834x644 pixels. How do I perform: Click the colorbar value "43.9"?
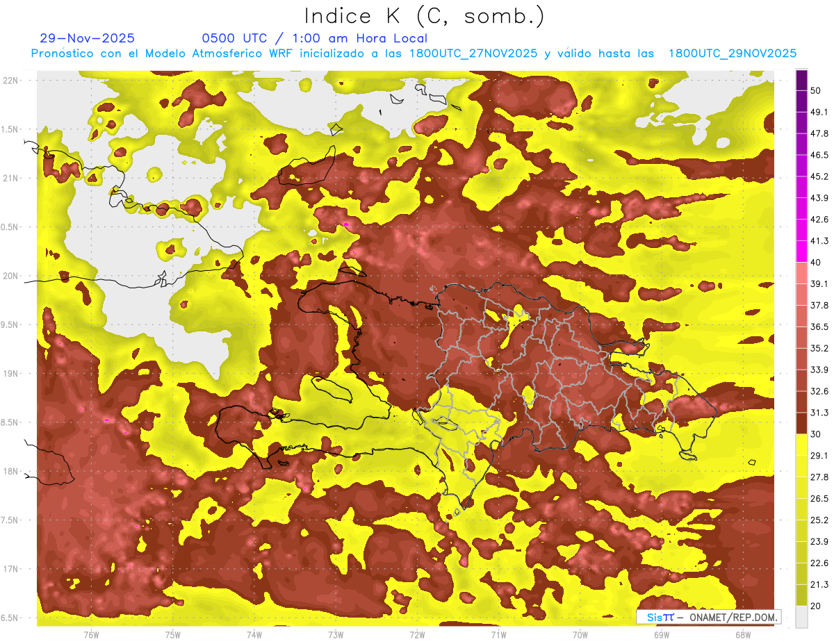click(819, 198)
